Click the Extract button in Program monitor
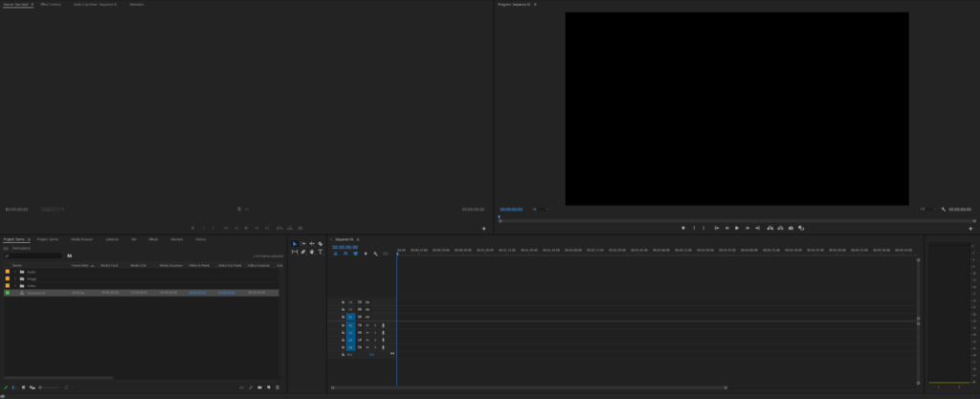Viewport: 980px width, 399px height. click(781, 228)
